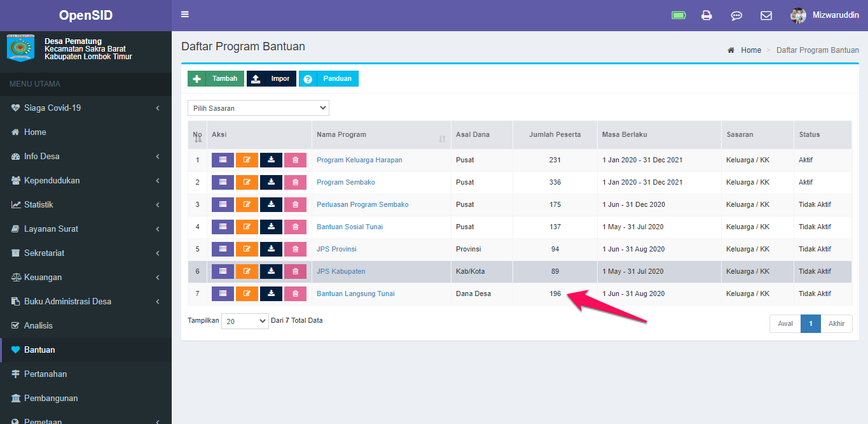Screen dimensions: 868x424
Task: Open the Panduan guide button
Action: [x=329, y=79]
